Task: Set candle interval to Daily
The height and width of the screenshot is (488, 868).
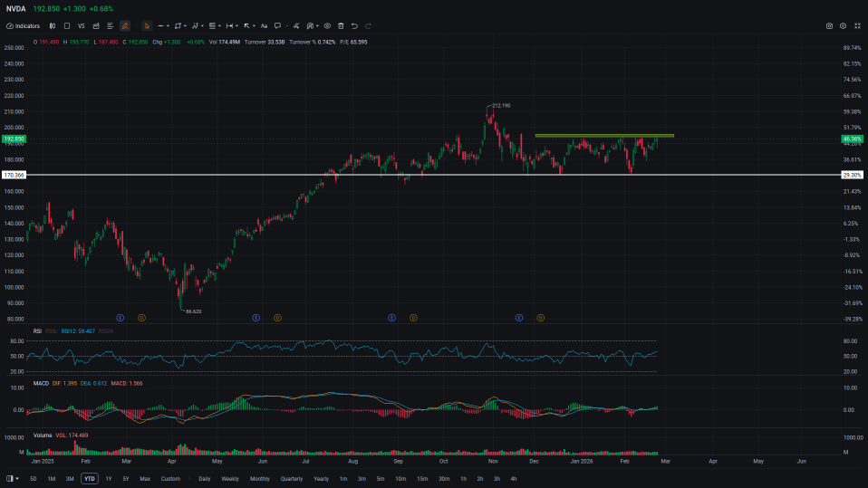Action: [x=204, y=479]
